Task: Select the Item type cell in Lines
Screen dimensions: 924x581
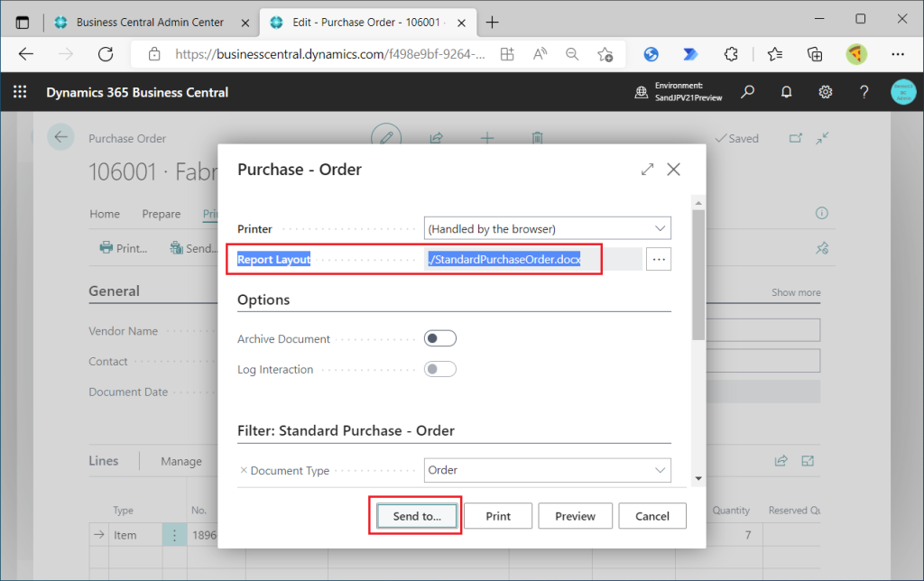Action: 135,535
